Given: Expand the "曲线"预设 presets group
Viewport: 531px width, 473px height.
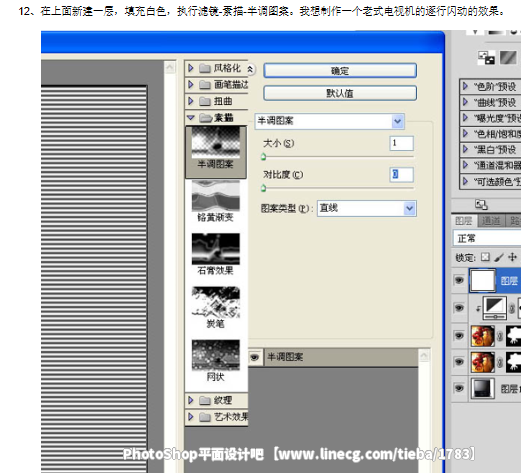Looking at the screenshot, I should (x=465, y=102).
